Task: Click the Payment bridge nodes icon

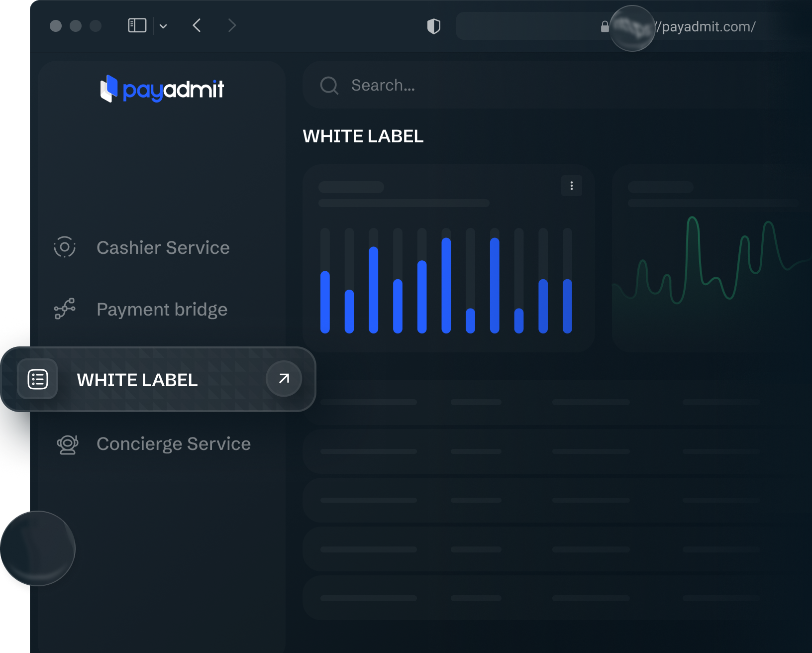Action: point(65,309)
